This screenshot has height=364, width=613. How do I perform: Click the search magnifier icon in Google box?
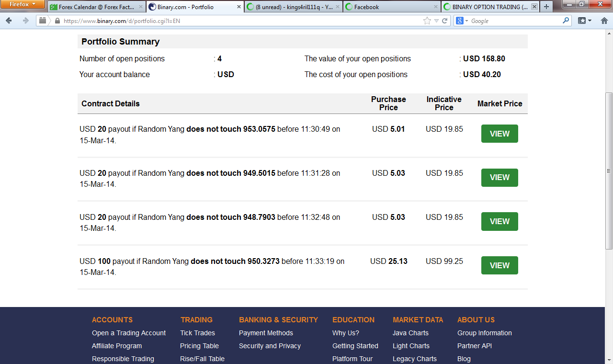click(566, 21)
